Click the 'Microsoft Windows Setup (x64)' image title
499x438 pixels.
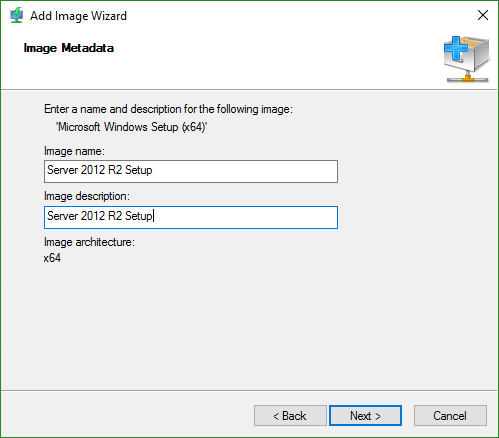point(131,127)
